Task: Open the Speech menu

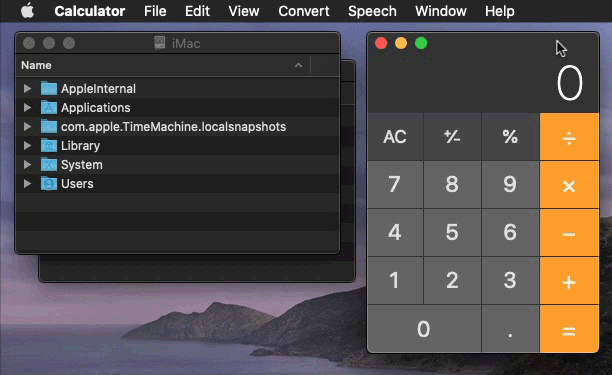Action: 372,11
